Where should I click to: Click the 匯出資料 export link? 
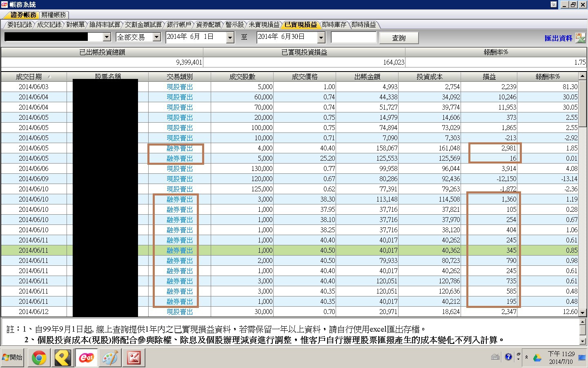[x=558, y=38]
